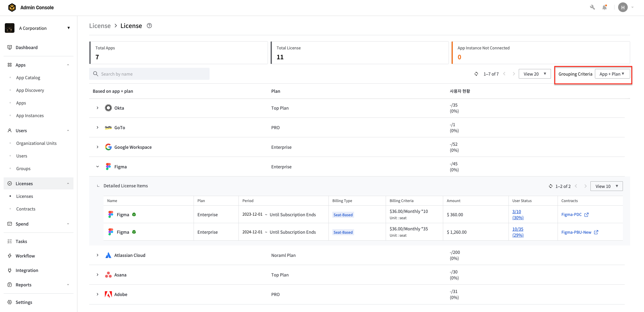Open the Grouping Criteria App + Plan dropdown

(x=612, y=74)
